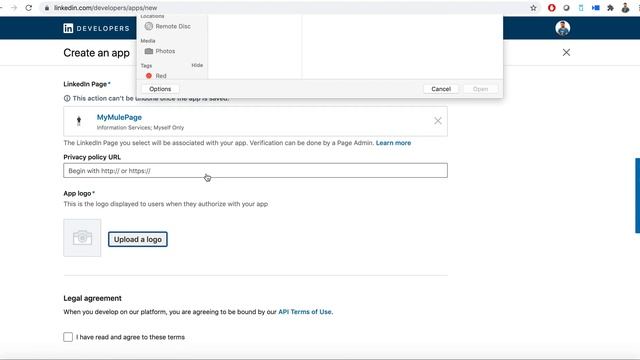Image resolution: width=640 pixels, height=360 pixels.
Task: Open the Chrome profile avatar in toolbar
Action: (x=625, y=8)
